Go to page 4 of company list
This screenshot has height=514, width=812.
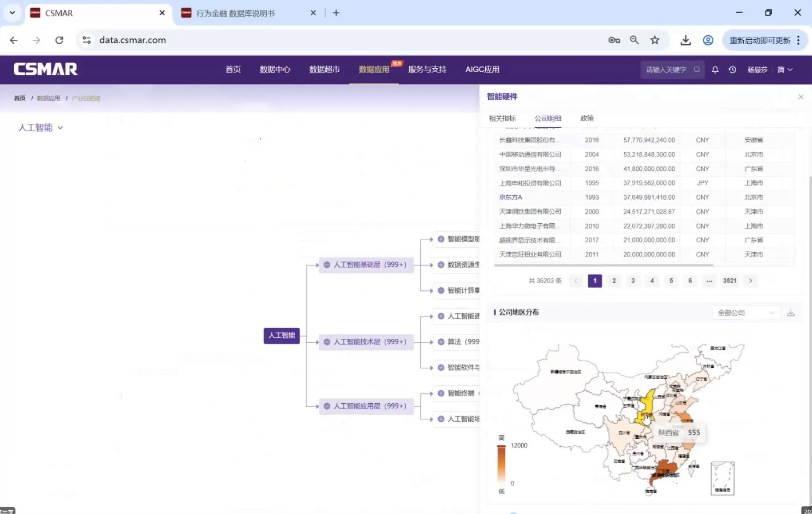point(652,281)
